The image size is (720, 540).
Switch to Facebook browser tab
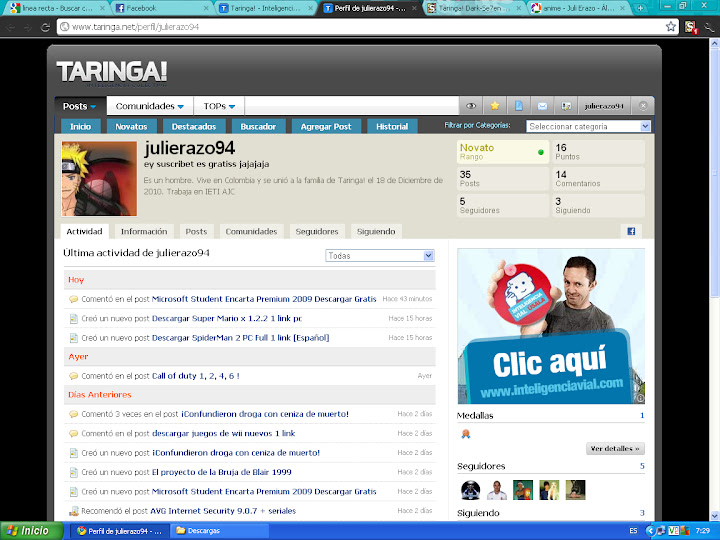point(161,8)
